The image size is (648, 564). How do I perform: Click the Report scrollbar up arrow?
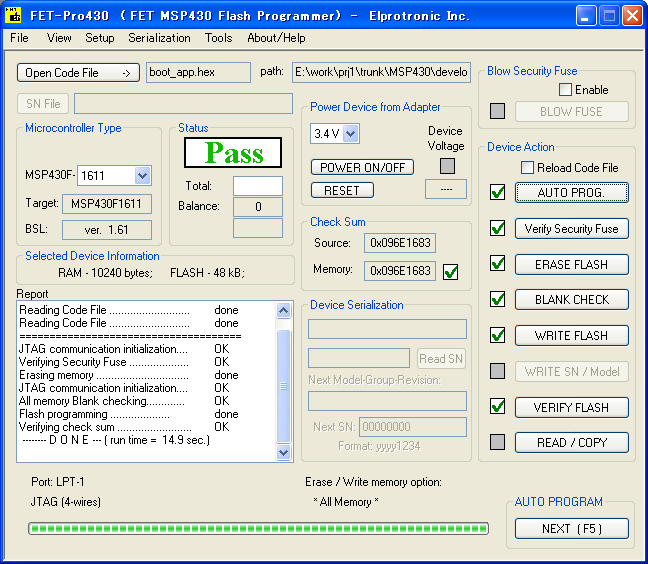[x=284, y=310]
